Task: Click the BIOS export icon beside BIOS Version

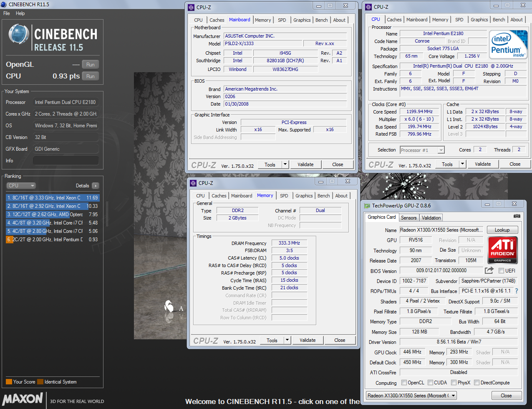Action: (x=489, y=270)
